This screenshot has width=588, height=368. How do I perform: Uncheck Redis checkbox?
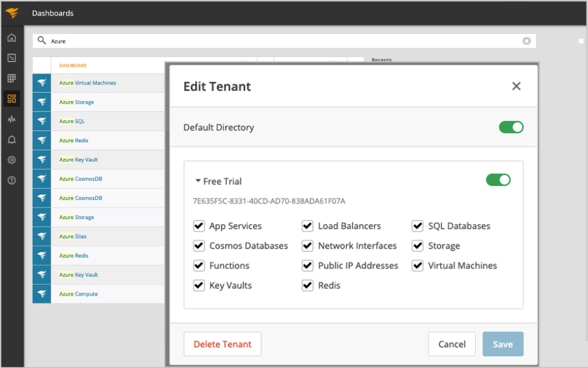pyautogui.click(x=308, y=285)
